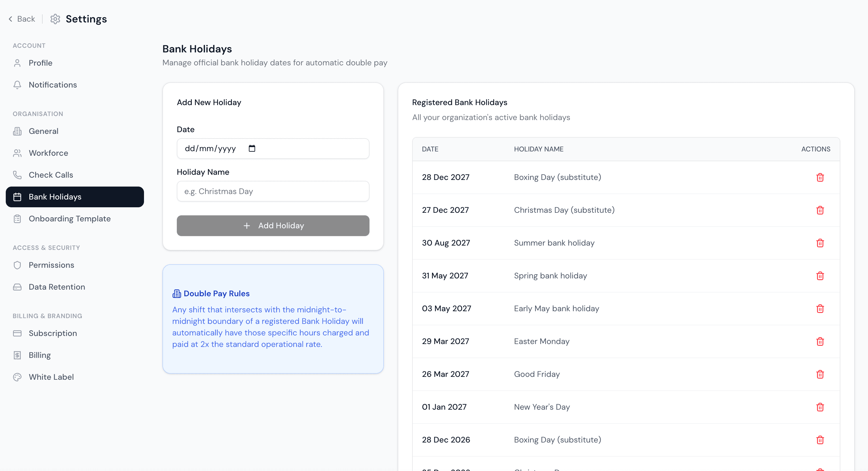Click the 'New Year's Day' name cell
The width and height of the screenshot is (868, 471).
click(x=542, y=407)
